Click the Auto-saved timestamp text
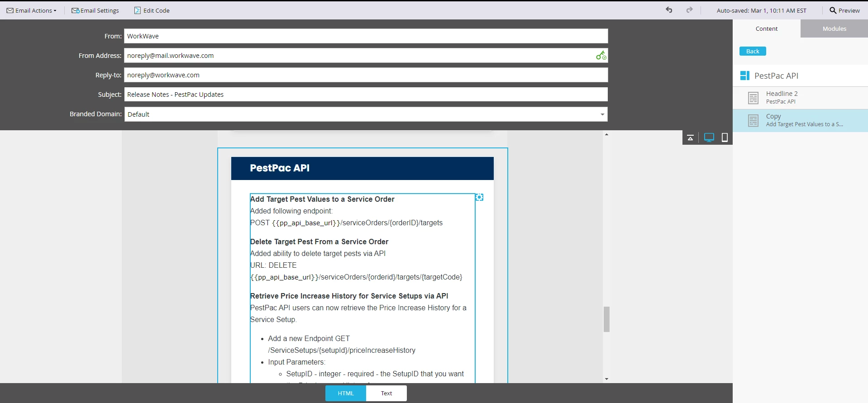The image size is (868, 403). tap(762, 10)
